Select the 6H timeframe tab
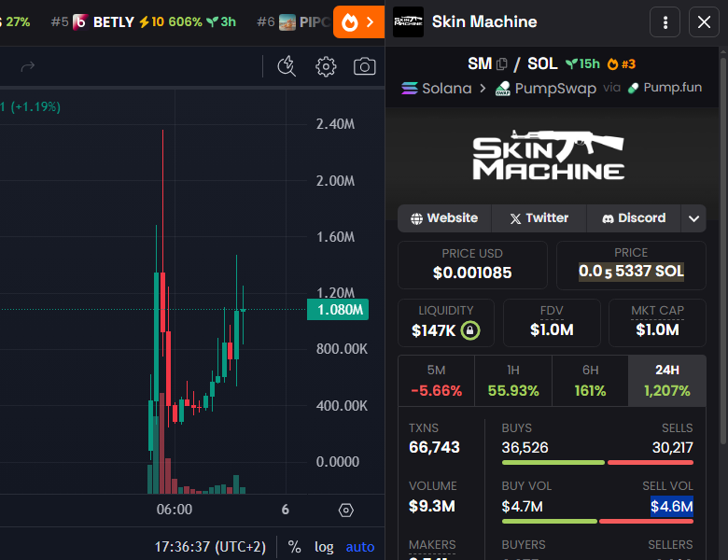This screenshot has height=560, width=728. click(590, 381)
